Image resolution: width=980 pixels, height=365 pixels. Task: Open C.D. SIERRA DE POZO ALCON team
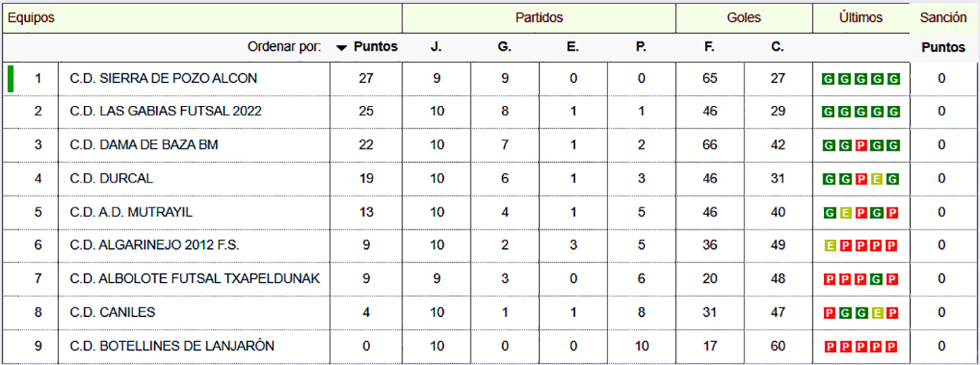point(164,78)
